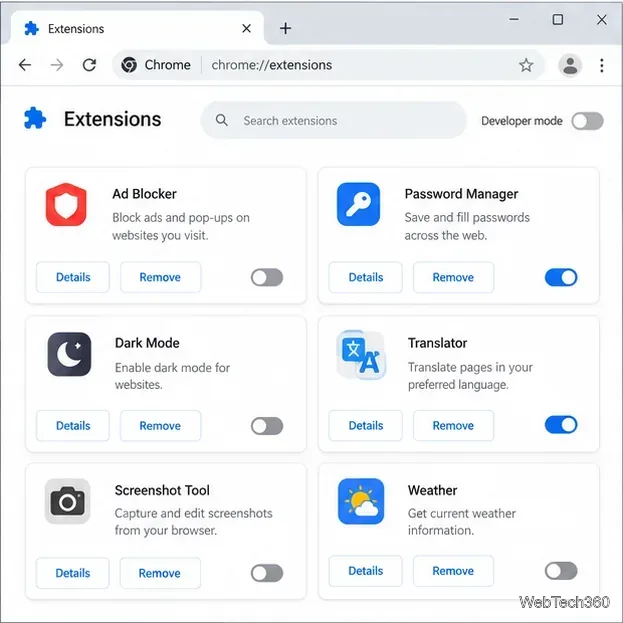Click the magnifier icon in search box

click(222, 120)
